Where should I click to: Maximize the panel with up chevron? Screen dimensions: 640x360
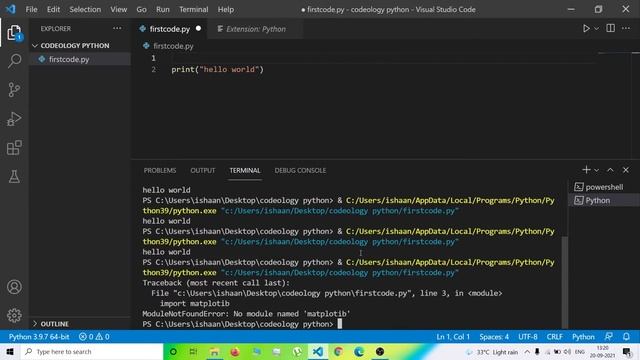[610, 170]
